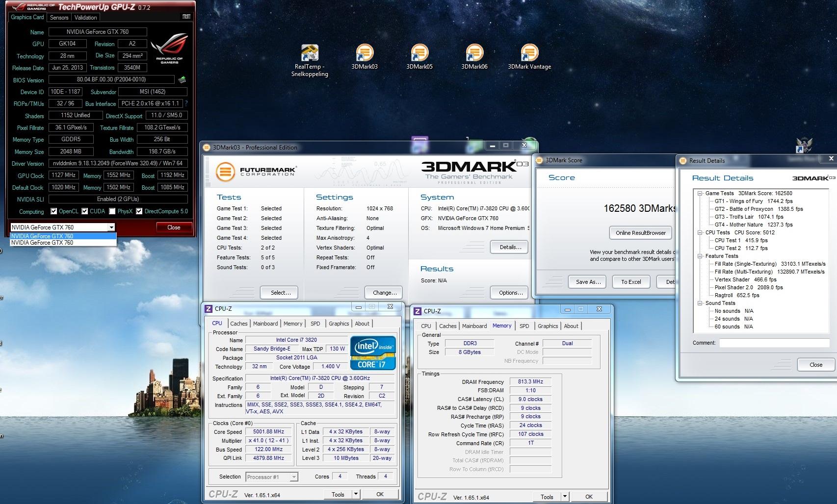Select the Pixel Shader 2.0 result row
This screenshot has height=504, width=837.
pyautogui.click(x=749, y=287)
